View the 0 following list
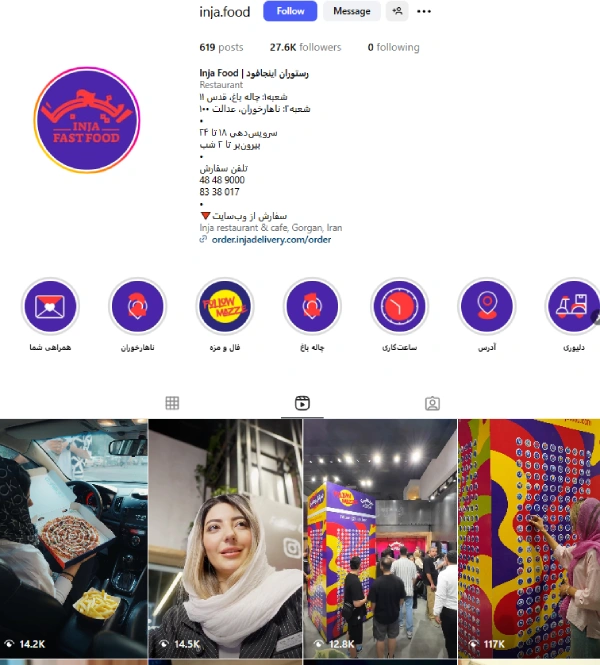Image resolution: width=600 pixels, height=665 pixels. [393, 47]
